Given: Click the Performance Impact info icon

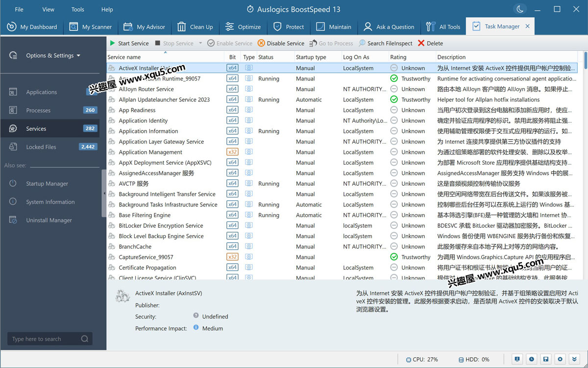Looking at the screenshot, I should click(x=196, y=327).
